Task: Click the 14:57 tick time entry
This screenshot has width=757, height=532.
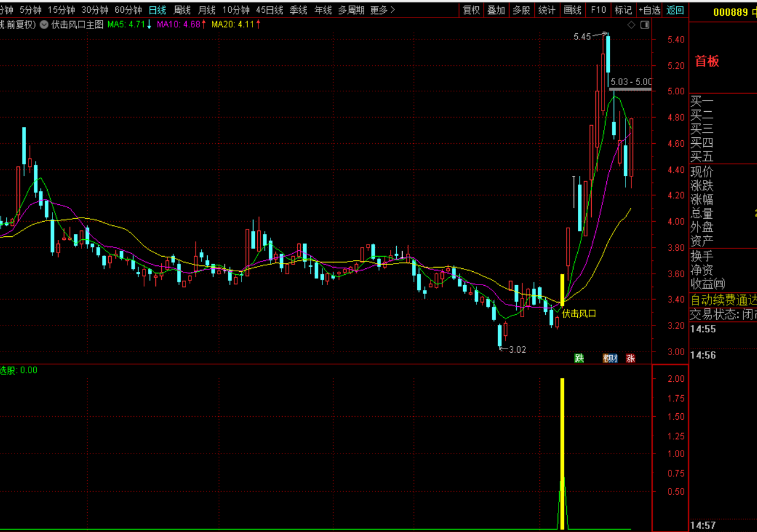Action: [703, 526]
